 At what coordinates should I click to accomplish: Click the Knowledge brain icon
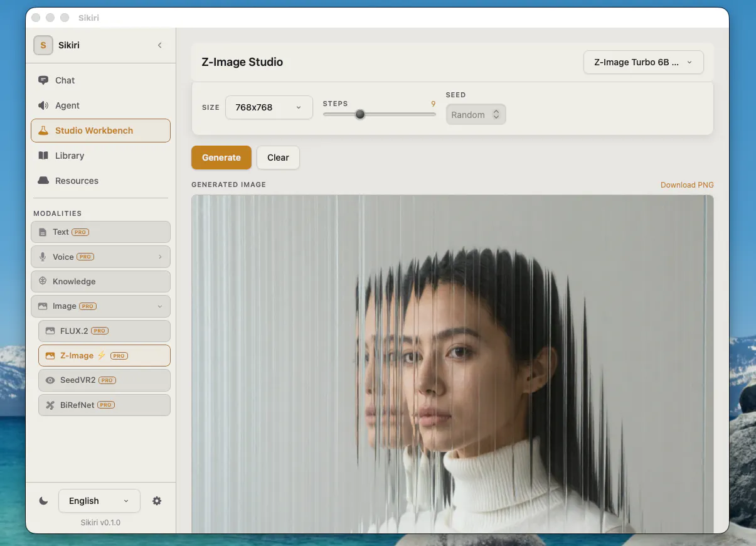tap(43, 281)
